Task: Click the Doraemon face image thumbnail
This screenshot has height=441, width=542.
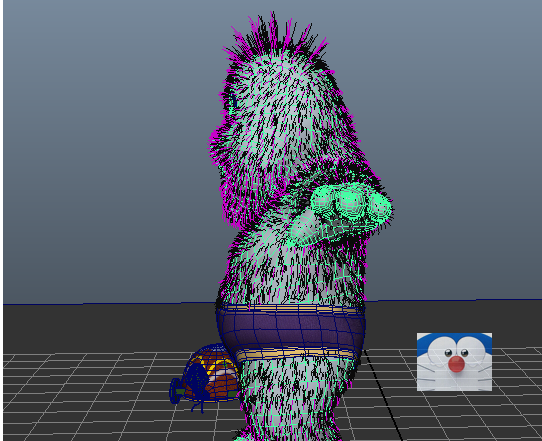Action: [x=454, y=362]
